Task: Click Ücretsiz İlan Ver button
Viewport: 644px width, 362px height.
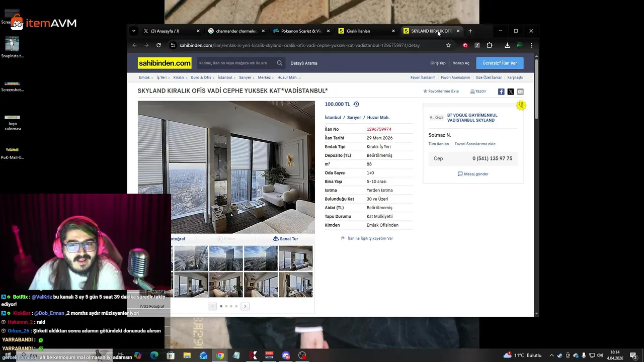Action: coord(500,63)
